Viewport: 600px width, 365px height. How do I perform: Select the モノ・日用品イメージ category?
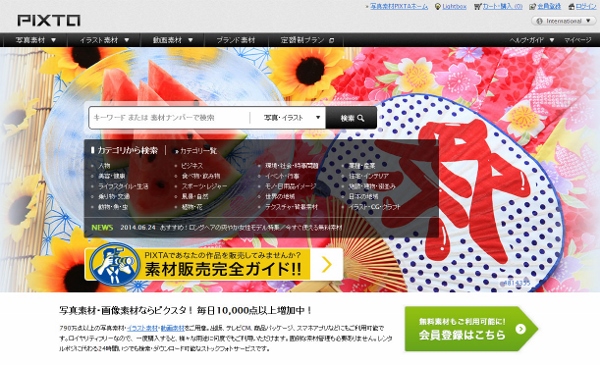pyautogui.click(x=290, y=186)
